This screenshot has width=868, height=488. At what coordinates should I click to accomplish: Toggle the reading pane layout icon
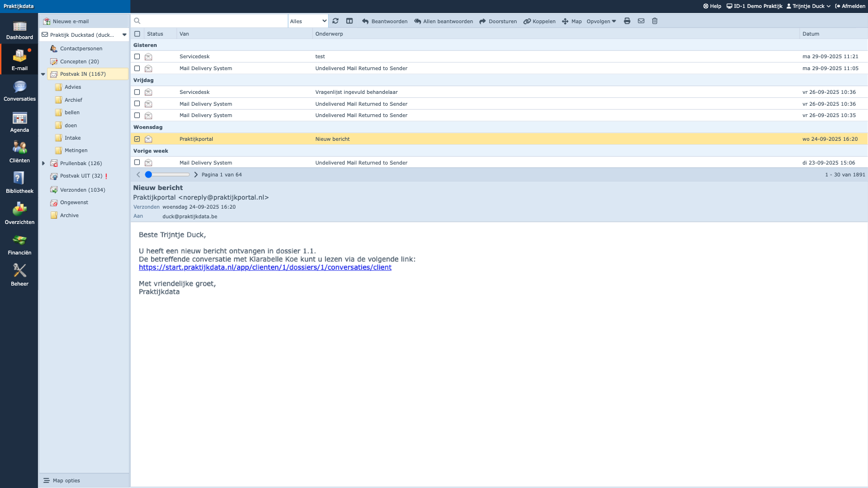[350, 21]
